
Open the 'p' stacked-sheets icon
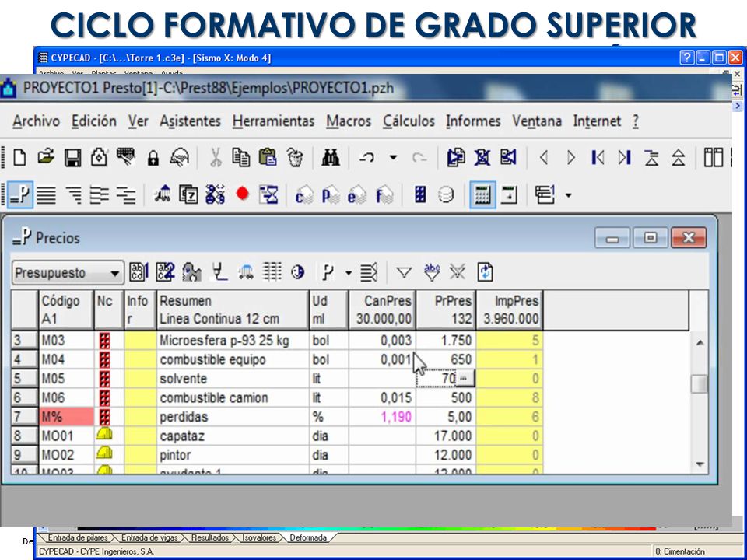[x=331, y=195]
